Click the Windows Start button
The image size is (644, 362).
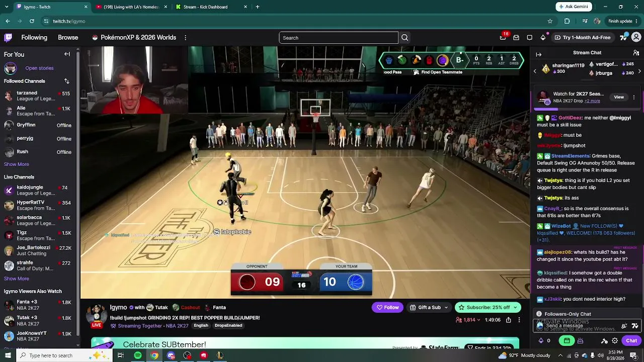[8, 355]
